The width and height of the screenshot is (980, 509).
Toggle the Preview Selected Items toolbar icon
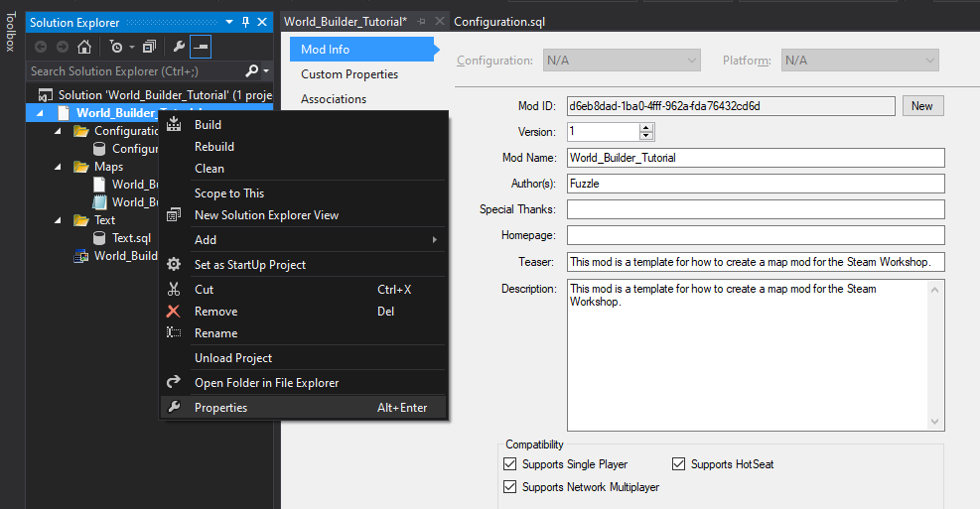point(200,47)
